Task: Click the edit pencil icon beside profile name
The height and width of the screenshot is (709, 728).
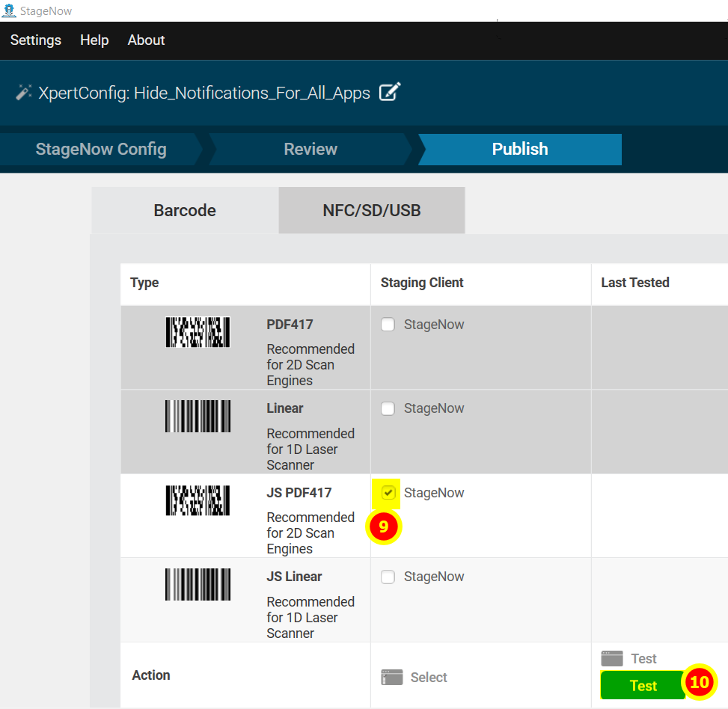Action: click(389, 93)
